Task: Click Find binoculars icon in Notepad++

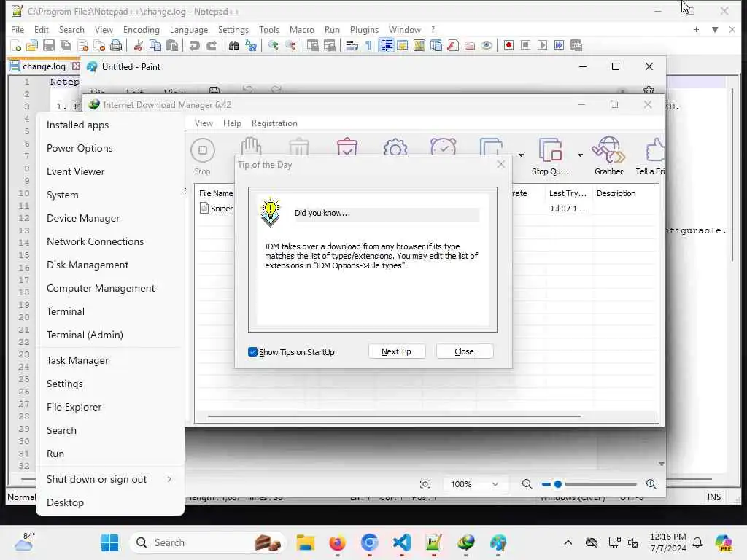Action: (x=233, y=46)
